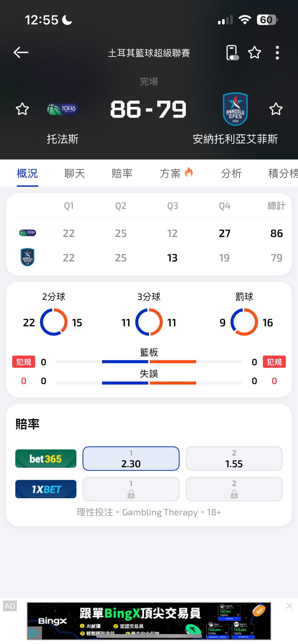The image size is (298, 644).
Task: Select bet365 away odds 1.55
Action: pos(234,459)
